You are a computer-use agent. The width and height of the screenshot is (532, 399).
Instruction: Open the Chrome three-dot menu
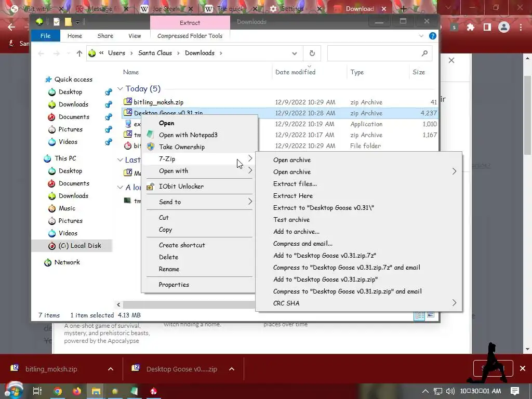[x=521, y=27]
